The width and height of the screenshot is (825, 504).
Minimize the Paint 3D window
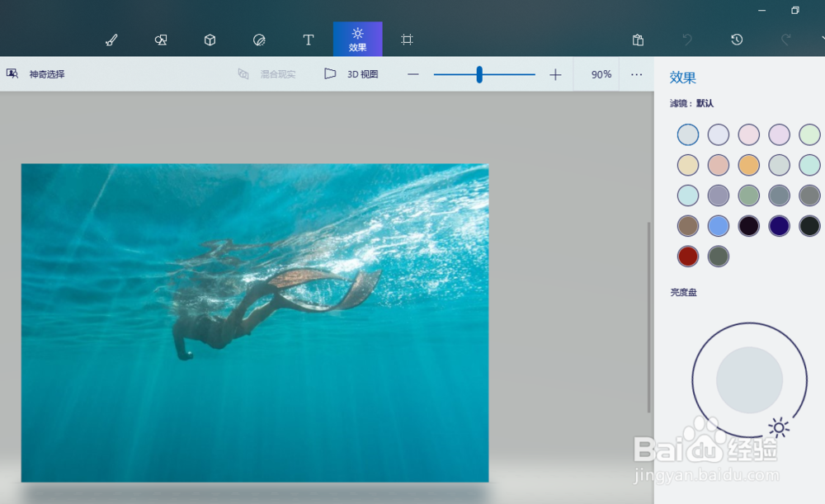(761, 11)
